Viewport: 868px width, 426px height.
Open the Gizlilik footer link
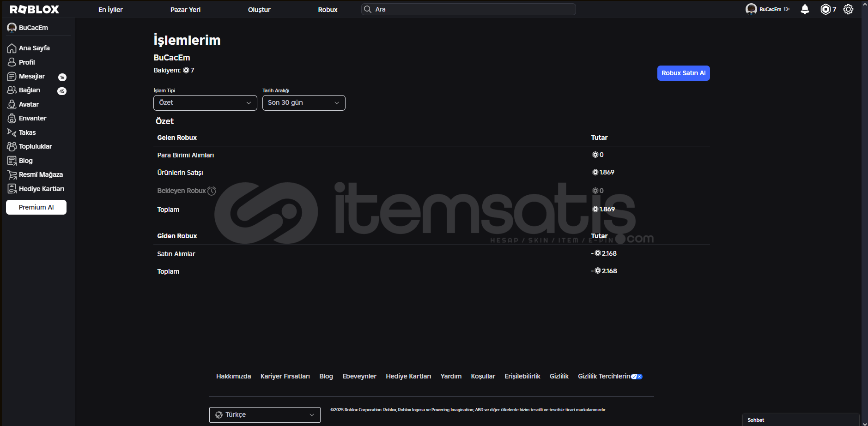[x=559, y=376]
